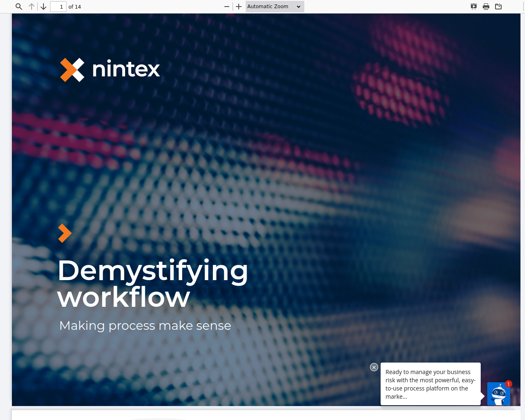
Task: Click the 'of 14' page count label
Action: click(x=75, y=7)
